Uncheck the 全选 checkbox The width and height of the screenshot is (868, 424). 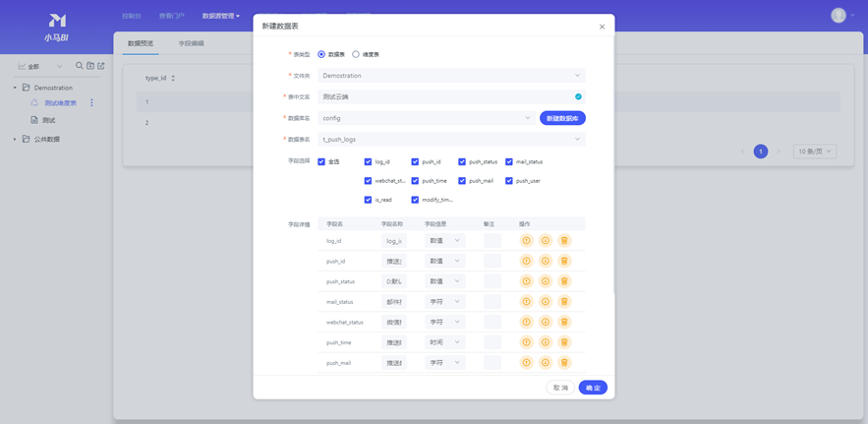click(x=321, y=161)
